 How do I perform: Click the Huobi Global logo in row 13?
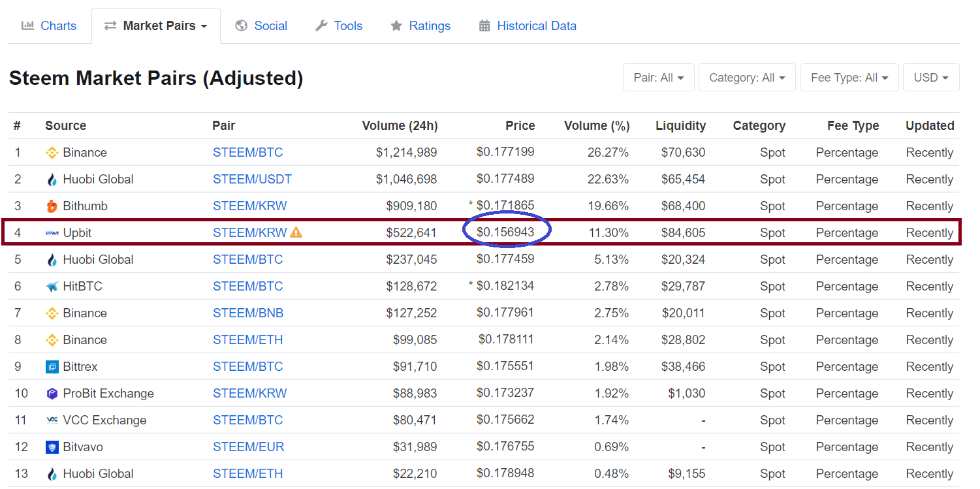[52, 474]
